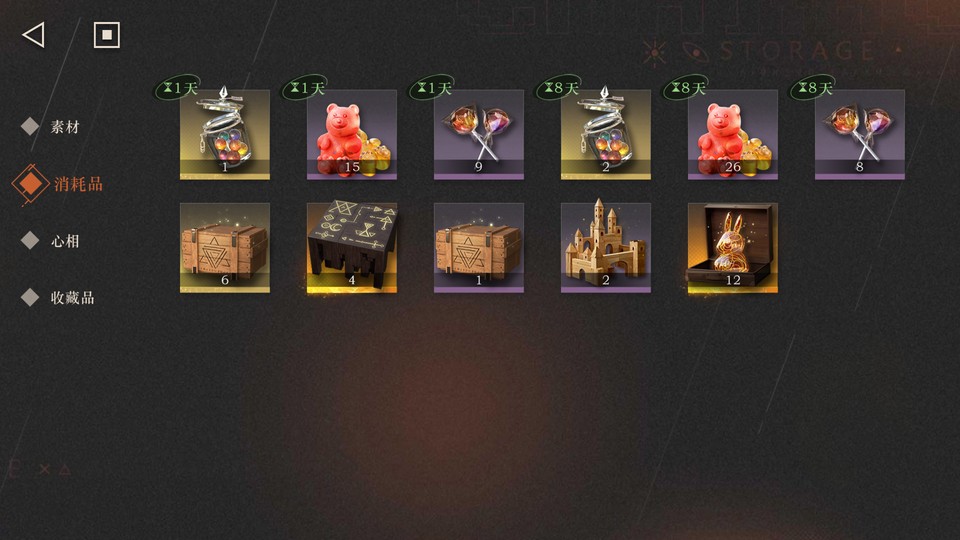960x540 pixels.
Task: Select the red gummy bear with count 15
Action: (352, 134)
